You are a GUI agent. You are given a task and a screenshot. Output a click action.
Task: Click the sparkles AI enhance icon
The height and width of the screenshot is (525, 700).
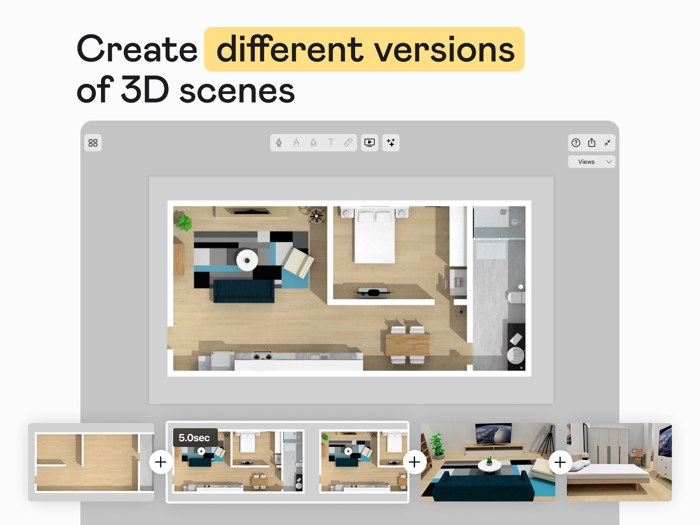391,143
